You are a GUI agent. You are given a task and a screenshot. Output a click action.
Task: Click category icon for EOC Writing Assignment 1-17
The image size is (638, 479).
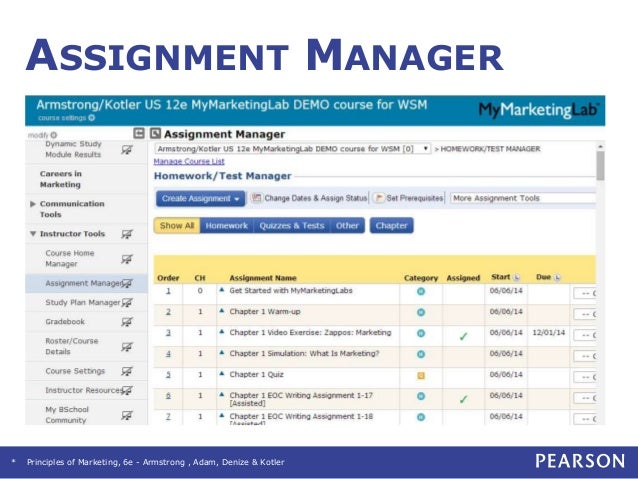421,396
